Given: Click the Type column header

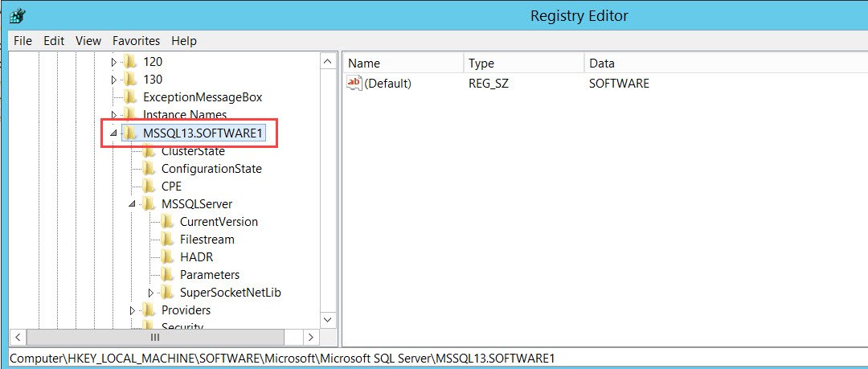Looking at the screenshot, I should [x=524, y=64].
